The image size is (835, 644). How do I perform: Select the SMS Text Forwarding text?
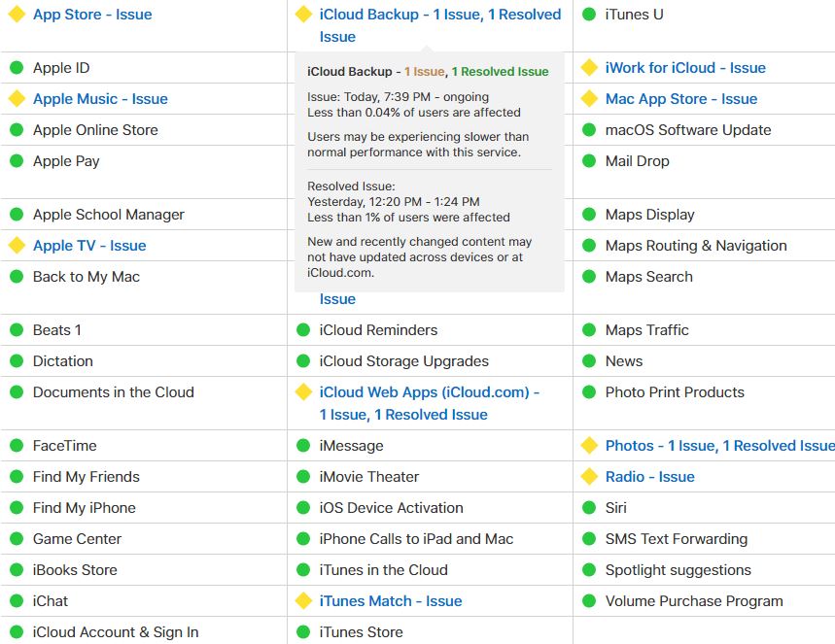tap(677, 539)
